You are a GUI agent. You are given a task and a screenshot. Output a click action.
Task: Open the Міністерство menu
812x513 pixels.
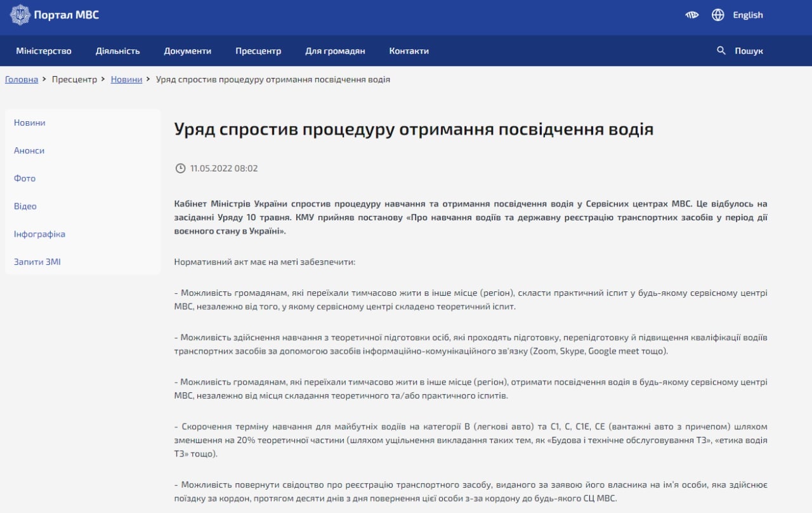[44, 51]
